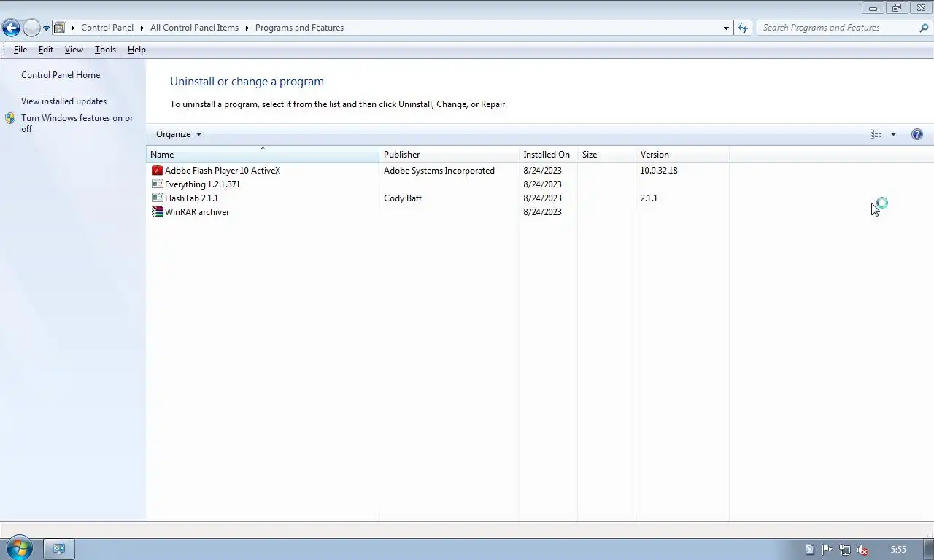
Task: Click the Back navigation arrow button
Action: click(11, 28)
